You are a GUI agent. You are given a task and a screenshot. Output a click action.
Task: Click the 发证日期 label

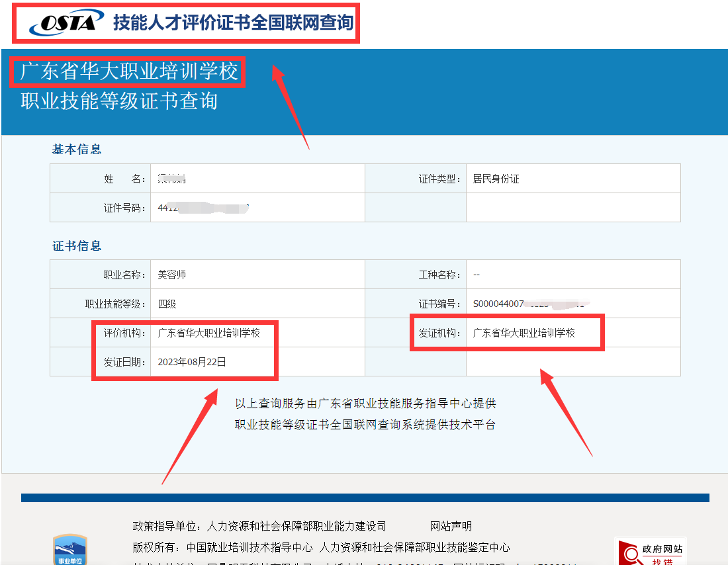[x=124, y=362]
